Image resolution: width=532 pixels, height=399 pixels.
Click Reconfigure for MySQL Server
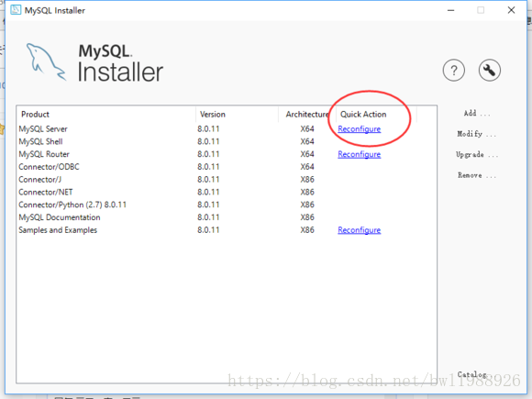359,129
